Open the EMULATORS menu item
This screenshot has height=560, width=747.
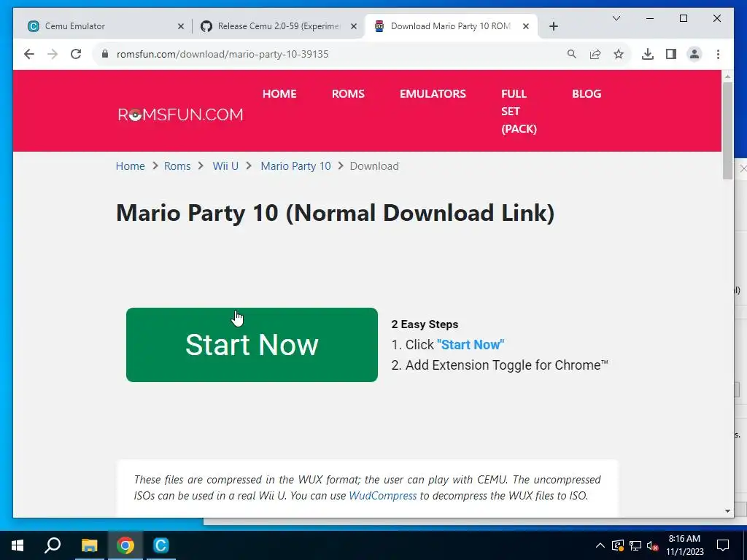pyautogui.click(x=433, y=94)
